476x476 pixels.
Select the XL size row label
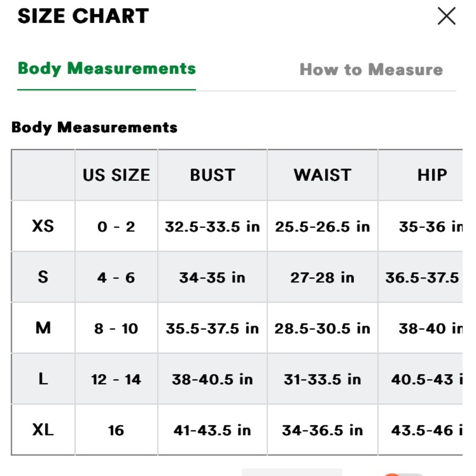43,430
